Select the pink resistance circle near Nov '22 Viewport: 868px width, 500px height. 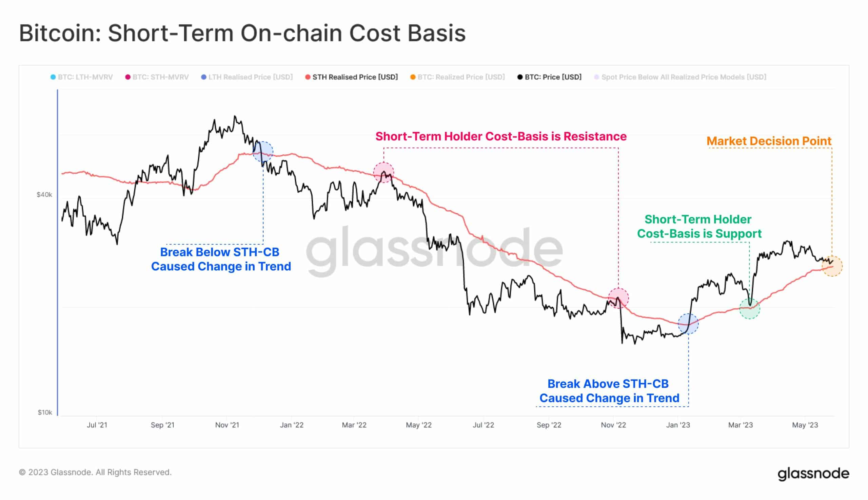618,298
